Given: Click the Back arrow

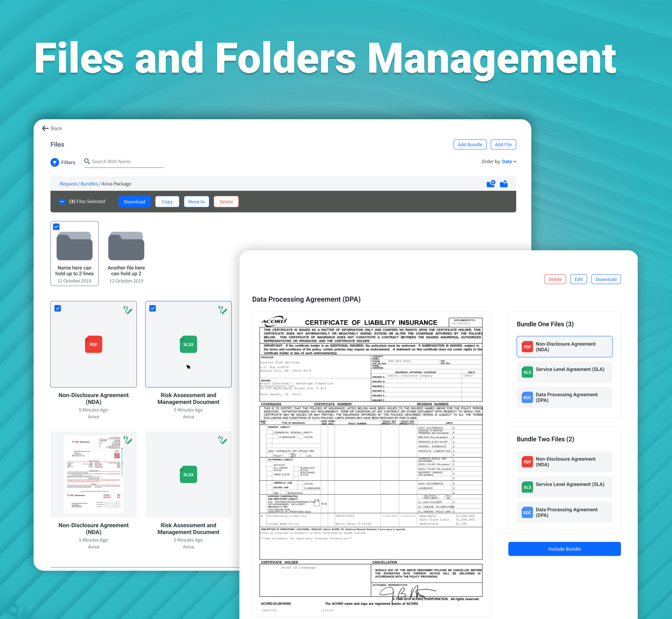Looking at the screenshot, I should pyautogui.click(x=46, y=128).
